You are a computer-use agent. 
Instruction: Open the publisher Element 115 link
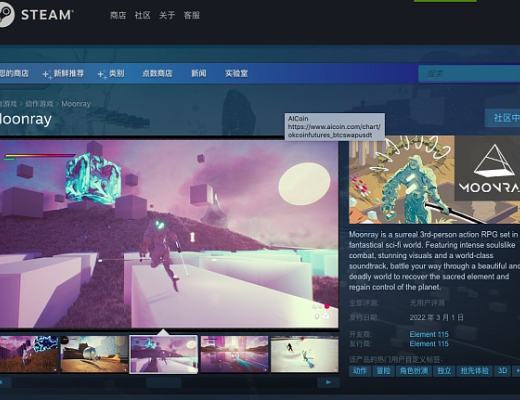pyautogui.click(x=429, y=344)
